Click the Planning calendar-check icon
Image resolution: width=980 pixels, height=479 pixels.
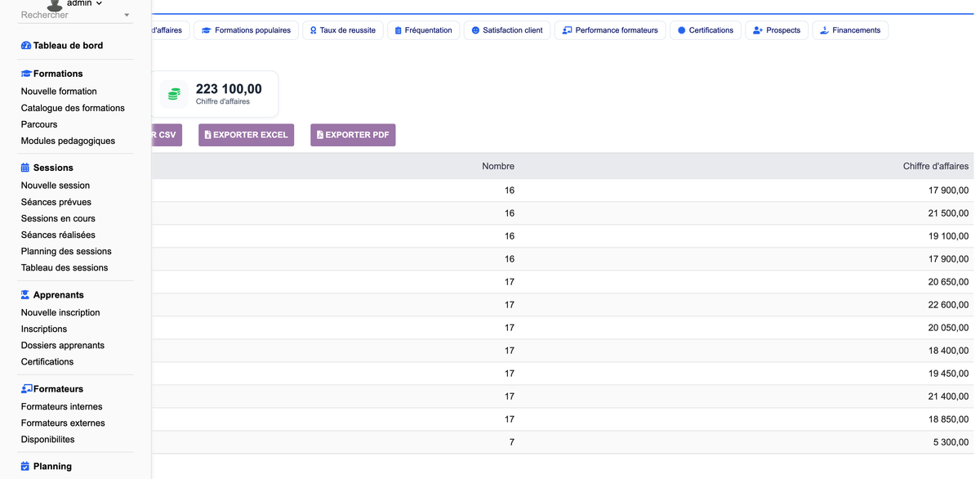click(24, 467)
